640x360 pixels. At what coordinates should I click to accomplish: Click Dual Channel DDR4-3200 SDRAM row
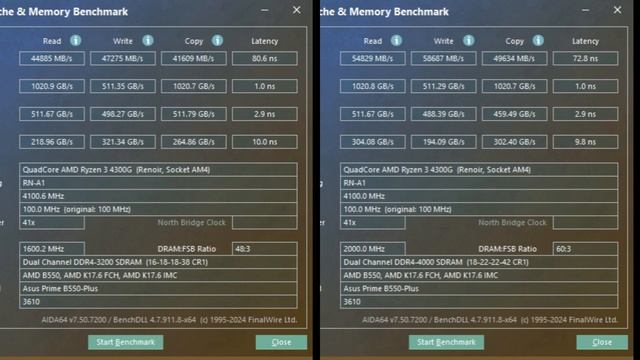158,262
